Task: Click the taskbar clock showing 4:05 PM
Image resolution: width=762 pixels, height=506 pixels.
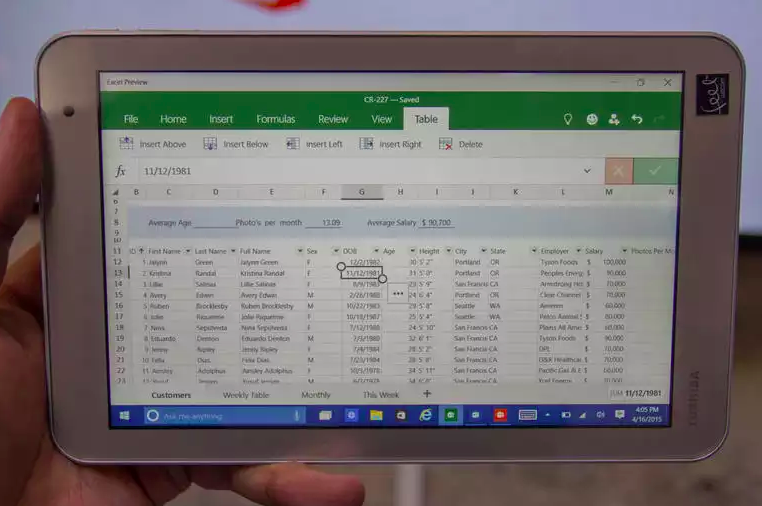Action: (x=647, y=414)
